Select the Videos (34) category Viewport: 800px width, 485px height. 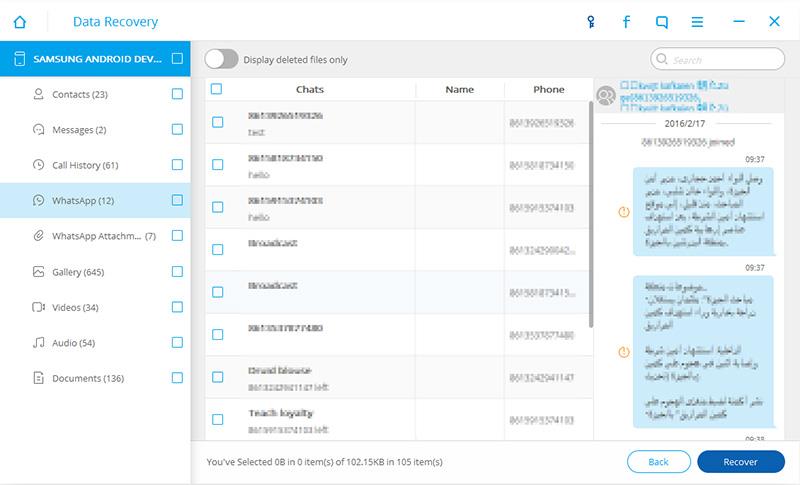click(x=75, y=307)
